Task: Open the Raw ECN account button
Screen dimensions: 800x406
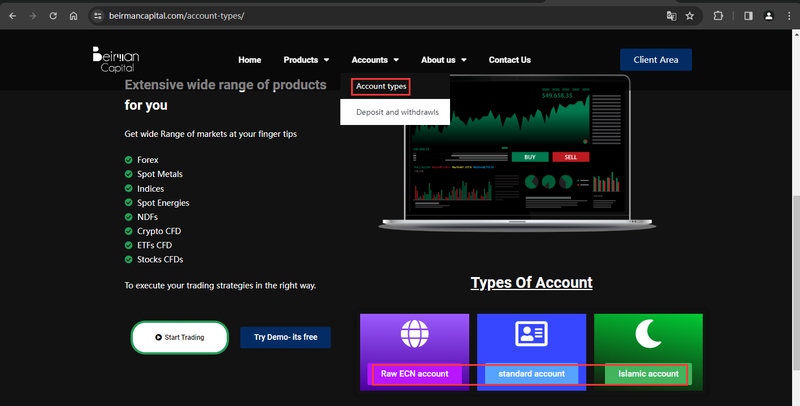Action: (x=414, y=374)
